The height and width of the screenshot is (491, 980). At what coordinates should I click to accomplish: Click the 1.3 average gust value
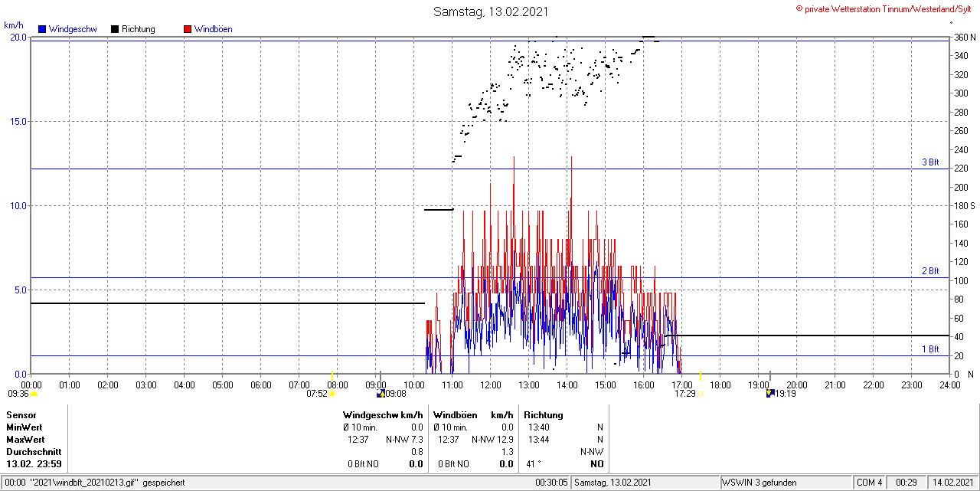click(x=507, y=452)
